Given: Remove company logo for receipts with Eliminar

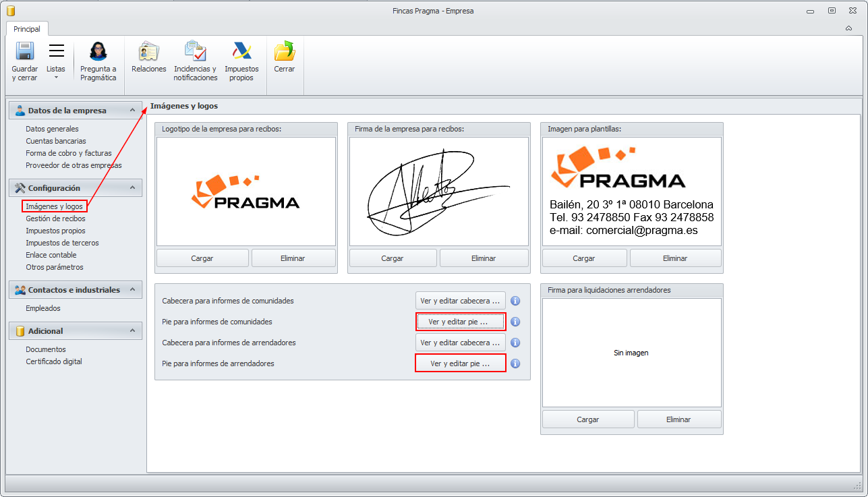Looking at the screenshot, I should point(293,258).
